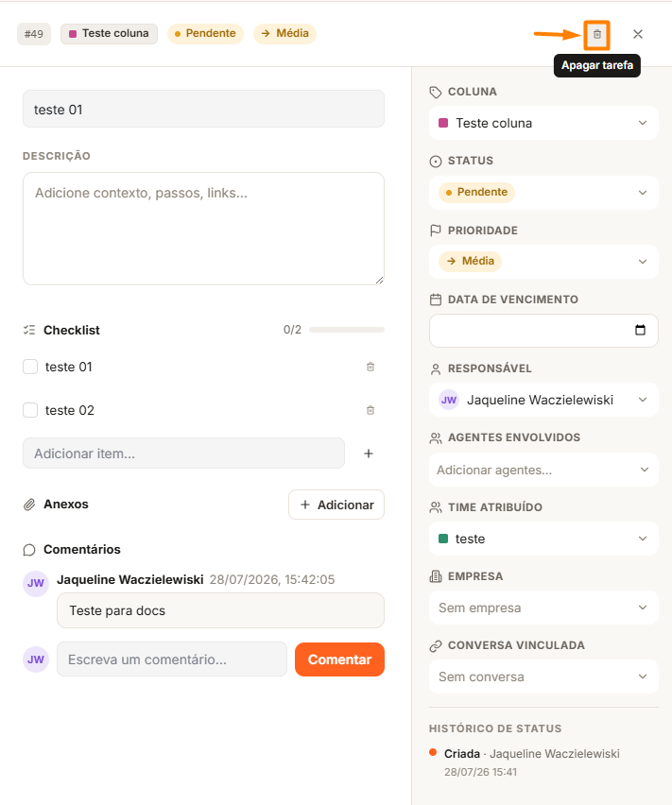672x805 pixels.
Task: Click the paperclip Anexos icon
Action: pos(29,505)
